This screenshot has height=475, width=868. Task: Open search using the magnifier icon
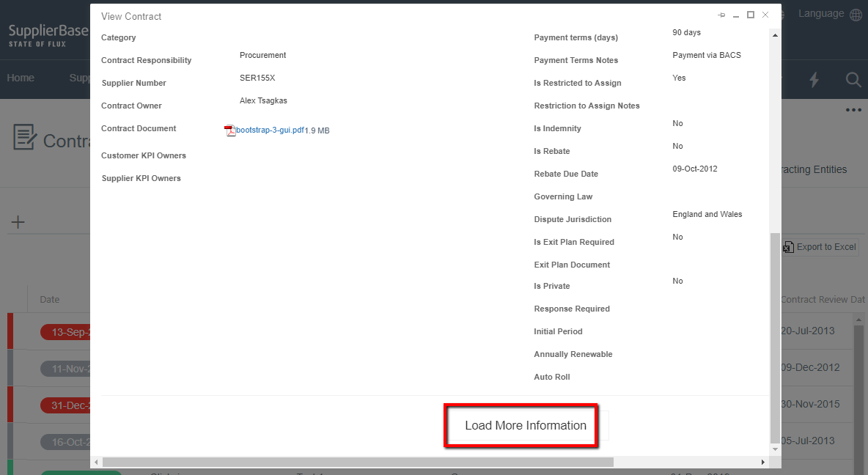coord(853,80)
